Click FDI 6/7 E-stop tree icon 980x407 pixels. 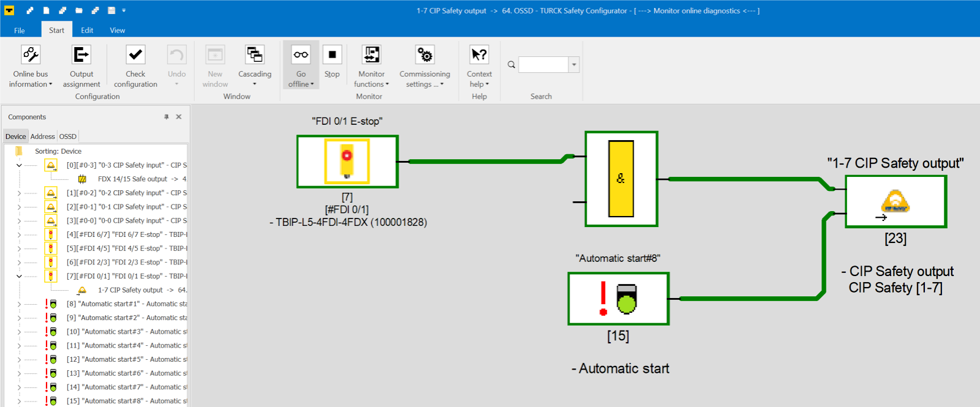click(x=51, y=234)
